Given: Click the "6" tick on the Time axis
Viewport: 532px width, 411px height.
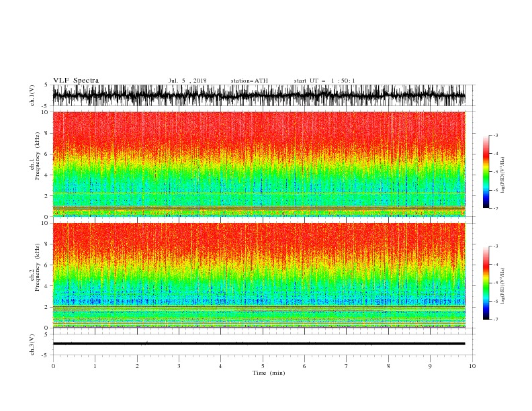Looking at the screenshot, I should click(304, 366).
